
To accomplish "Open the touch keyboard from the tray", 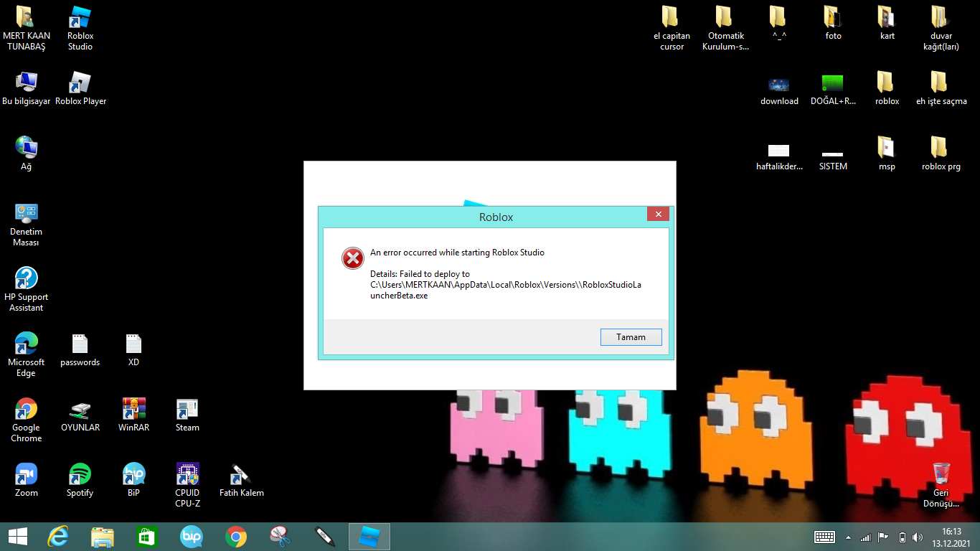I will click(x=824, y=537).
